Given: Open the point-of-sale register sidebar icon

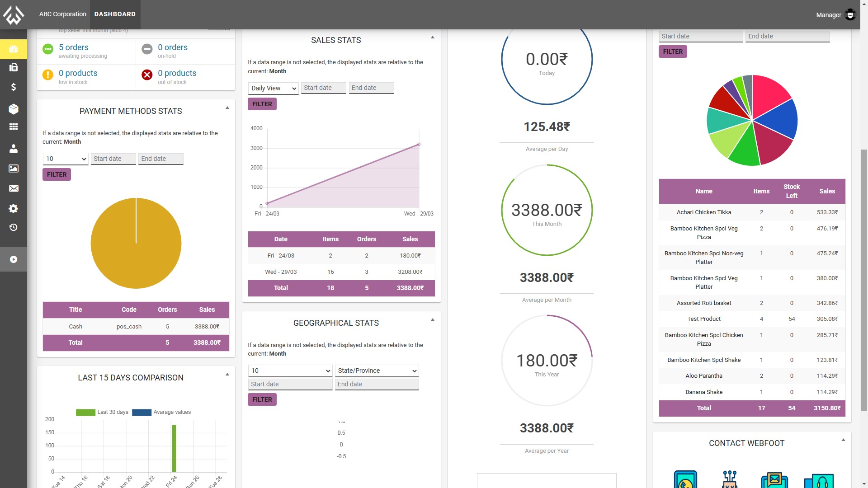Looking at the screenshot, I should point(14,67).
